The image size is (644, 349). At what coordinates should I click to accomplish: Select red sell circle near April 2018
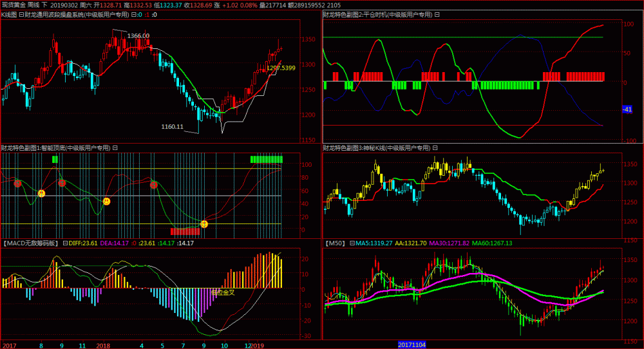[x=154, y=185]
